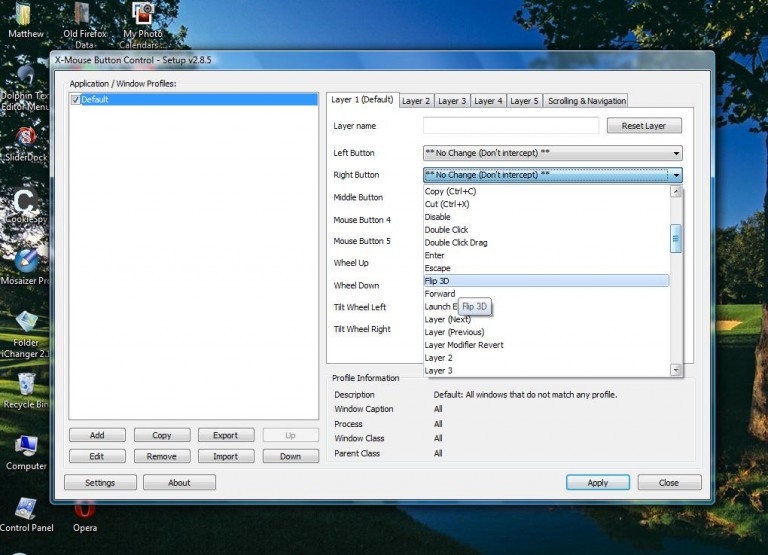
Task: Choose Disable in the dropdown list
Action: click(546, 217)
